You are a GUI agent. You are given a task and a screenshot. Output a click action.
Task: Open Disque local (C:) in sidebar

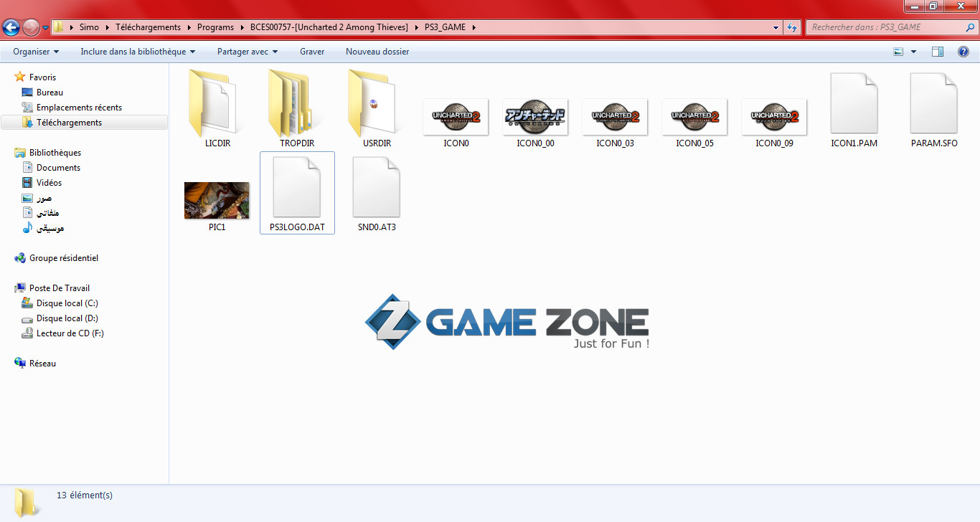tap(67, 303)
